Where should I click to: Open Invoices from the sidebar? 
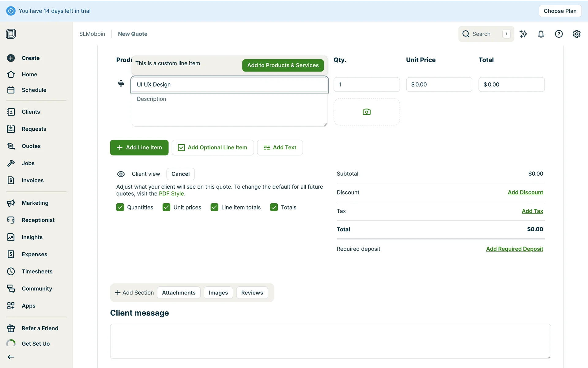pyautogui.click(x=32, y=180)
